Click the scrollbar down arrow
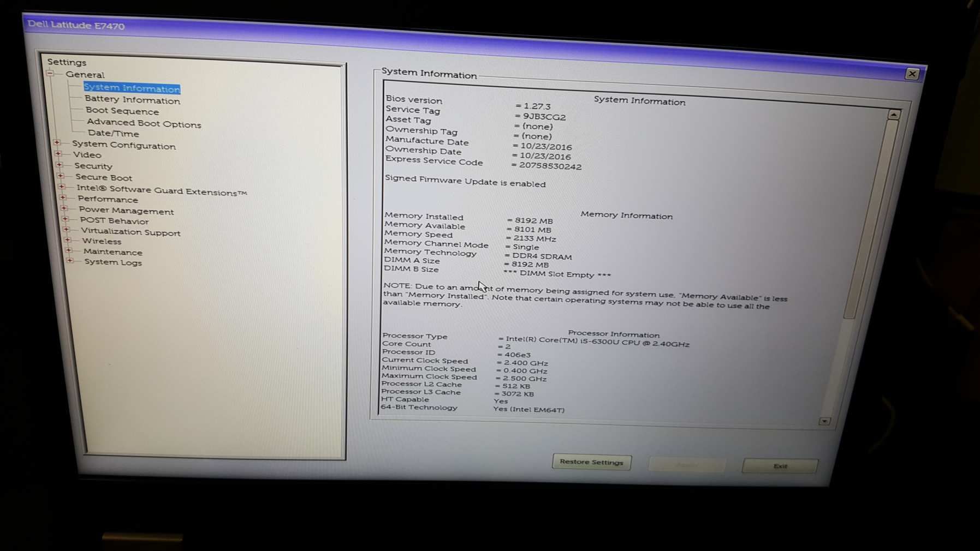 pos(824,421)
